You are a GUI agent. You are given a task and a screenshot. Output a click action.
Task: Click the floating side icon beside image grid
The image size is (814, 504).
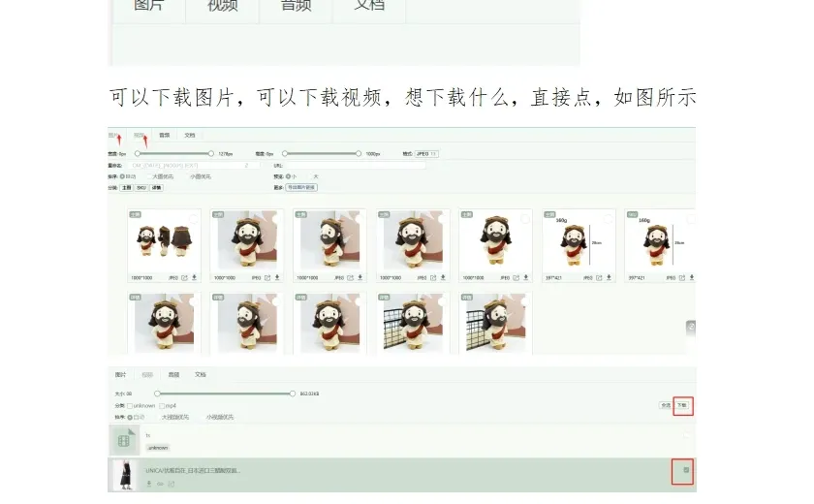coord(691,327)
